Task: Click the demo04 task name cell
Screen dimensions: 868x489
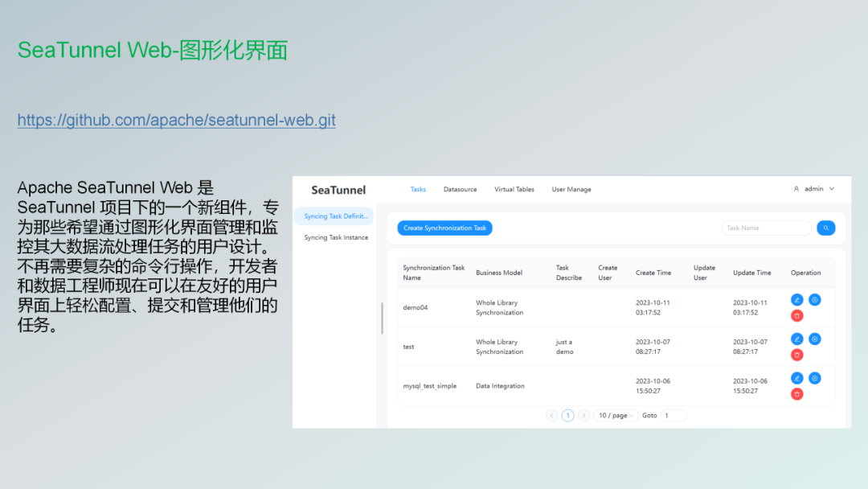Action: [416, 308]
